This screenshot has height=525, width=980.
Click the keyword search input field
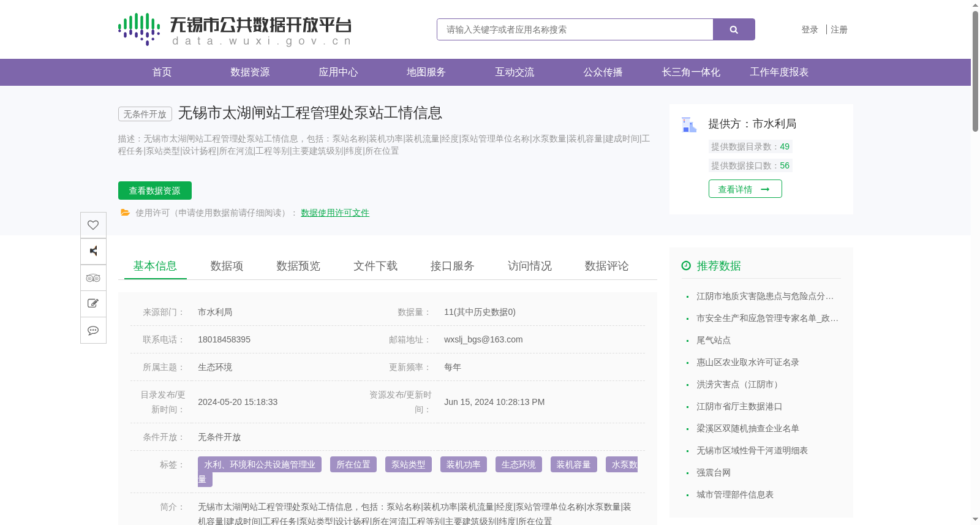tap(575, 29)
